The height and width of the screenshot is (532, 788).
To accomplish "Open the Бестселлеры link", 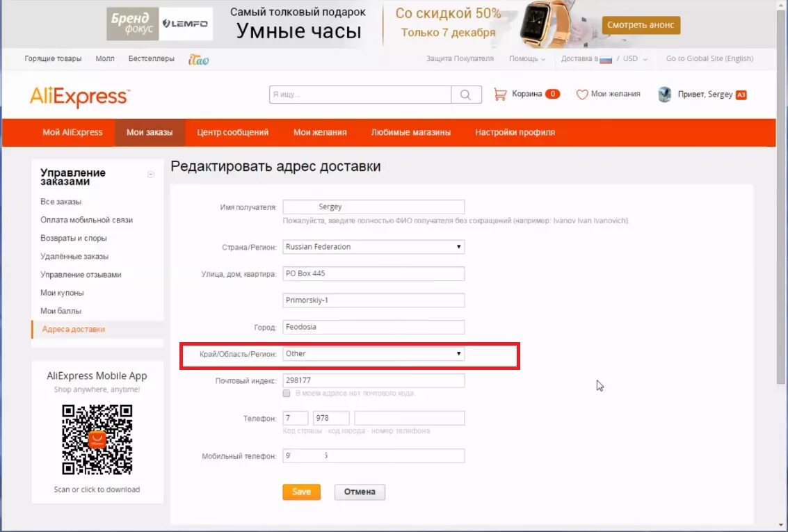I will [151, 59].
